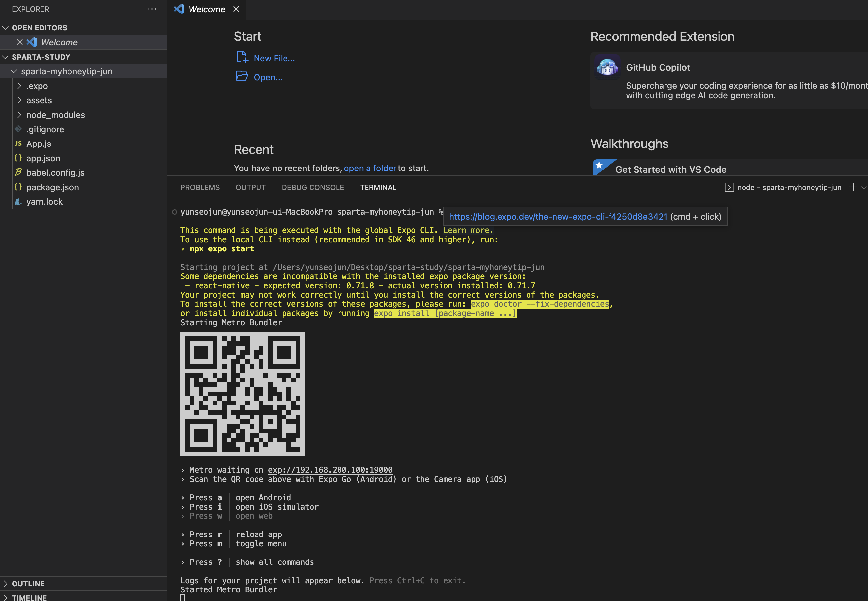Switch to the Output panel tab
The width and height of the screenshot is (868, 601).
251,187
